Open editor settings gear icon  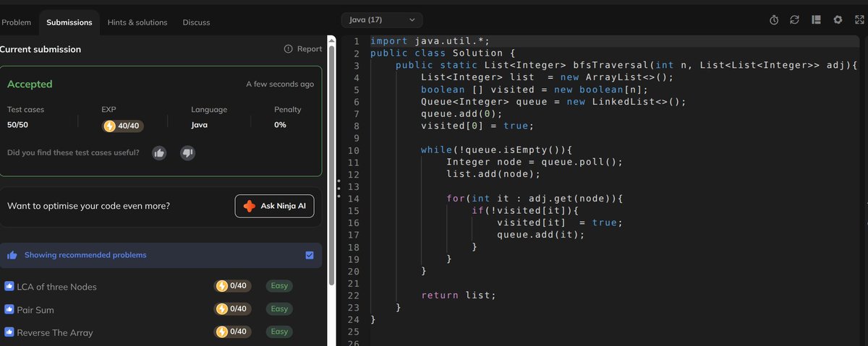tap(838, 20)
